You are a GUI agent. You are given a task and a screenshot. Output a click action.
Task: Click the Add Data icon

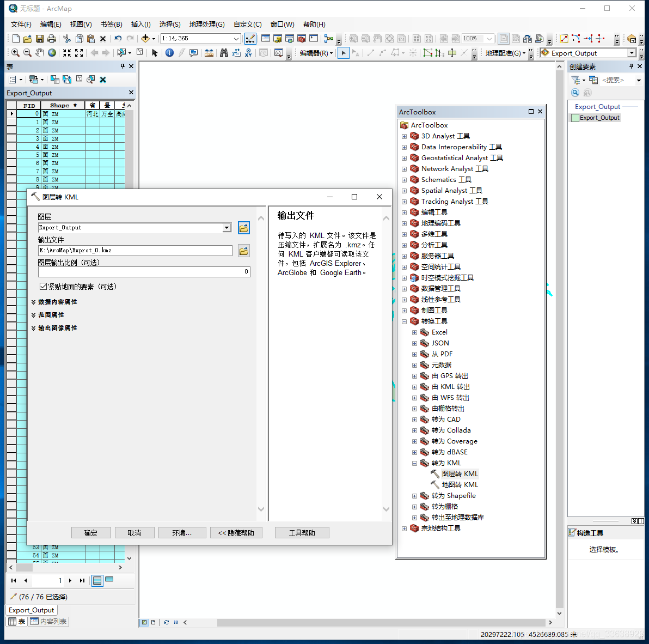coord(145,39)
